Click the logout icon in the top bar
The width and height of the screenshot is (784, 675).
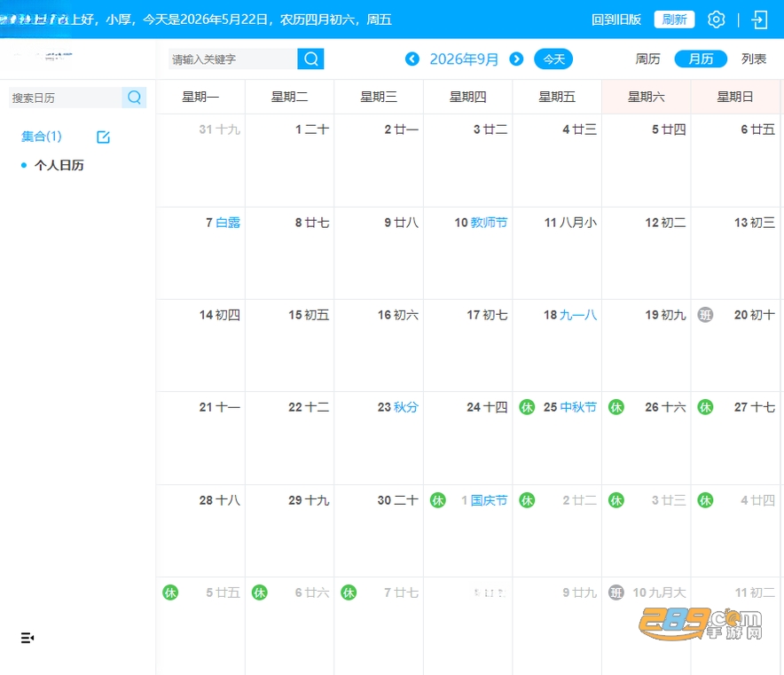click(x=759, y=20)
